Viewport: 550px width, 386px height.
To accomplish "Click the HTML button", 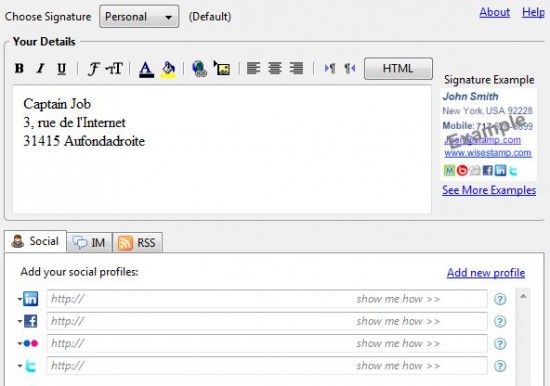I will click(x=398, y=68).
